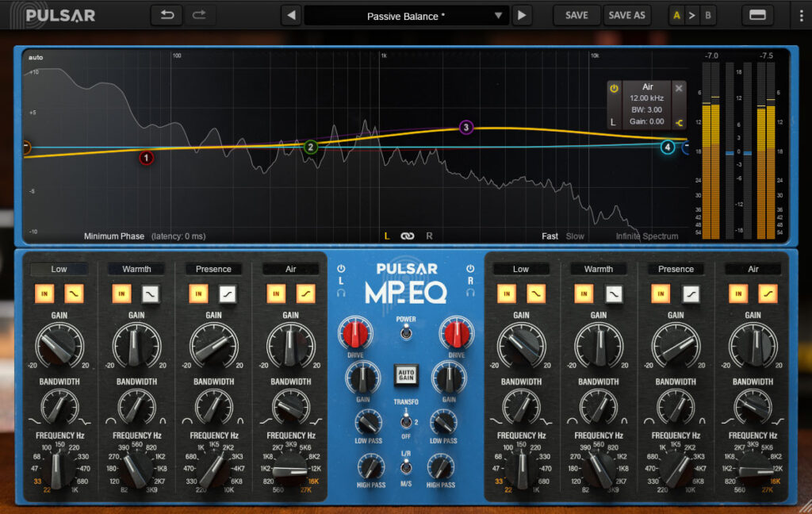
Task: Click the redo arrow in the top bar
Action: 199,15
